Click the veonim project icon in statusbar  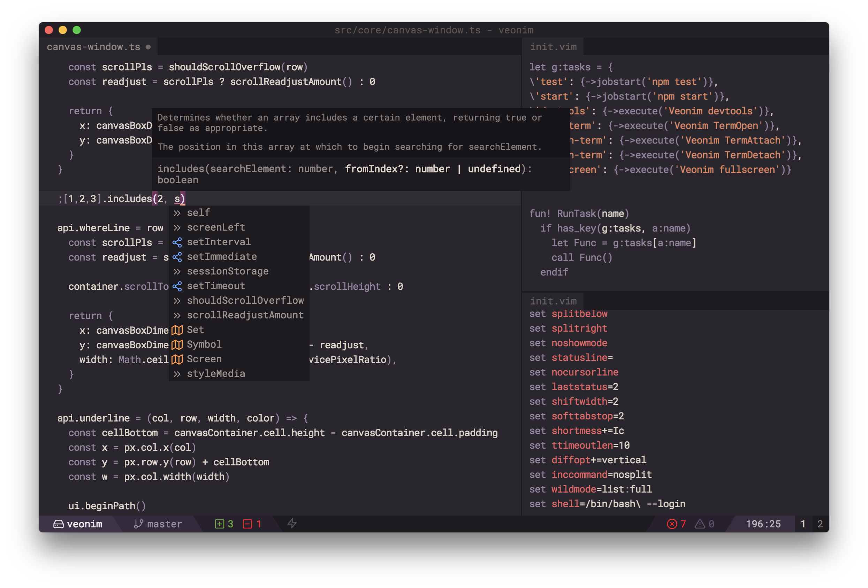(x=58, y=524)
